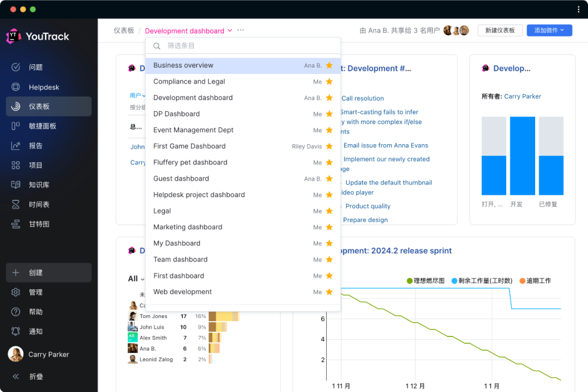588x392 pixels.
Task: Click the window kebab menu icon
Action: 579,9
